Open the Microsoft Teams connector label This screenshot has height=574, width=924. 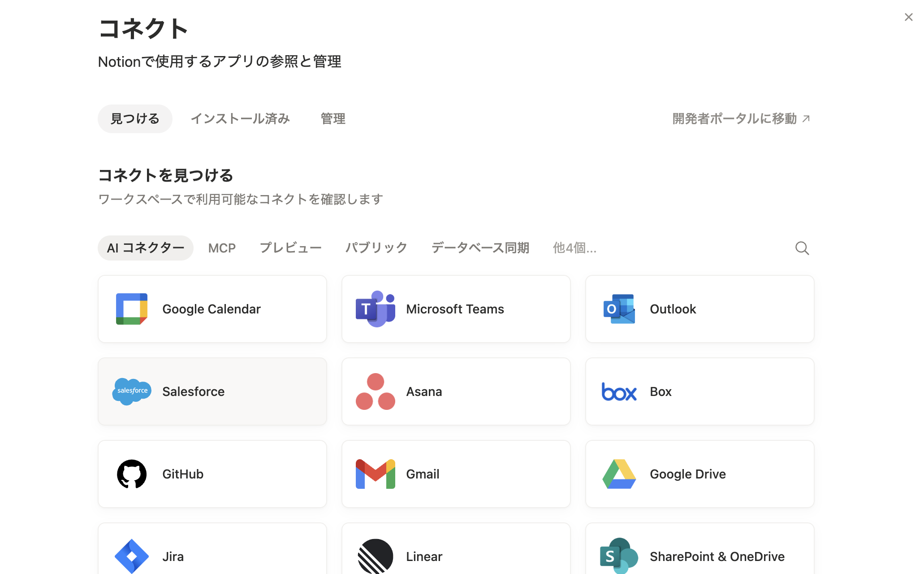(x=455, y=309)
